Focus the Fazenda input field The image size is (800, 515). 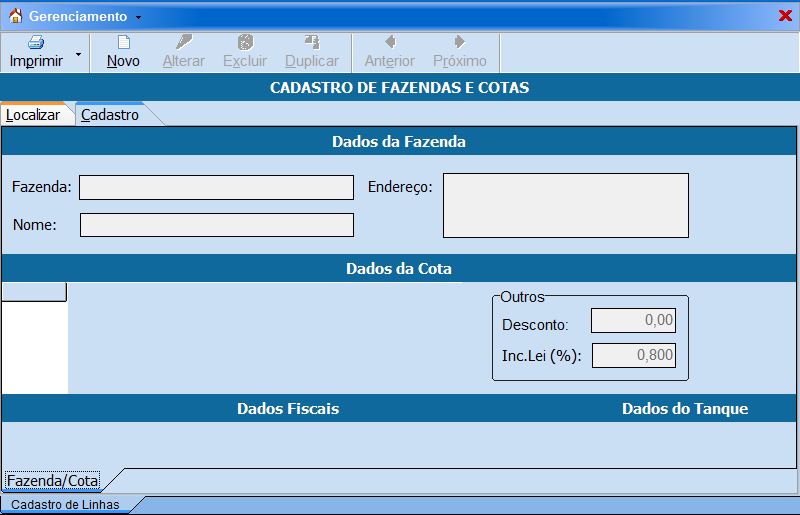tap(216, 187)
